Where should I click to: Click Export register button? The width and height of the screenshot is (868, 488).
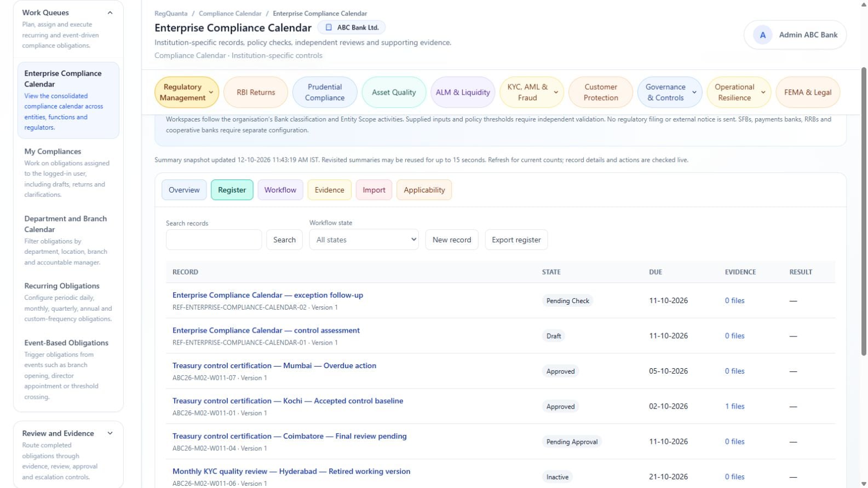[516, 240]
